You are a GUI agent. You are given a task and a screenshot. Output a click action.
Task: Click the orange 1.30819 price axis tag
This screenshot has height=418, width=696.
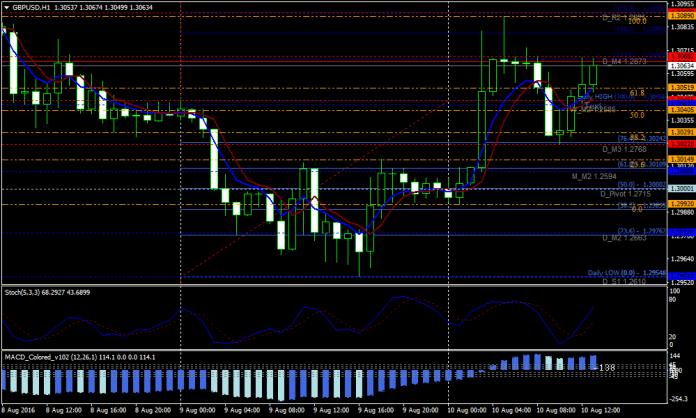[x=679, y=88]
